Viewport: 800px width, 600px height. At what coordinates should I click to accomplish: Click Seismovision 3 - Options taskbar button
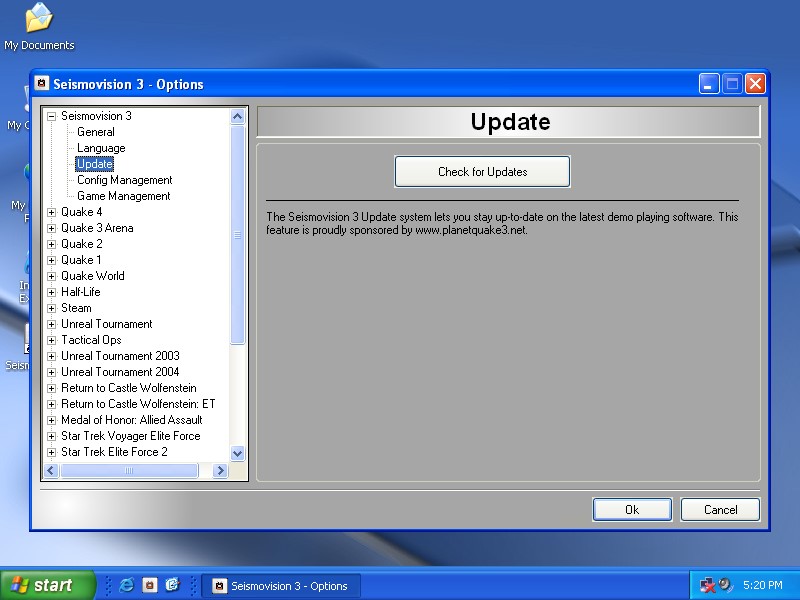[x=280, y=585]
